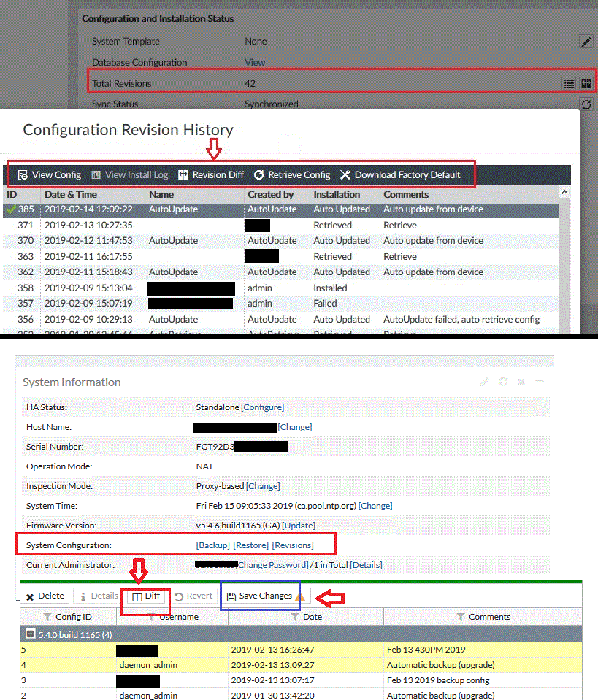This screenshot has width=598, height=700.
Task: Sort by Installation column header
Action: 337,195
